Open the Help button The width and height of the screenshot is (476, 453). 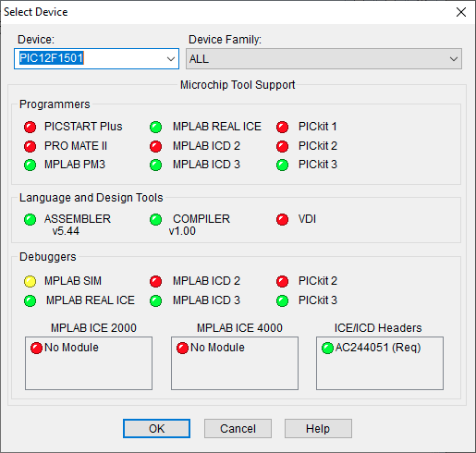point(318,428)
